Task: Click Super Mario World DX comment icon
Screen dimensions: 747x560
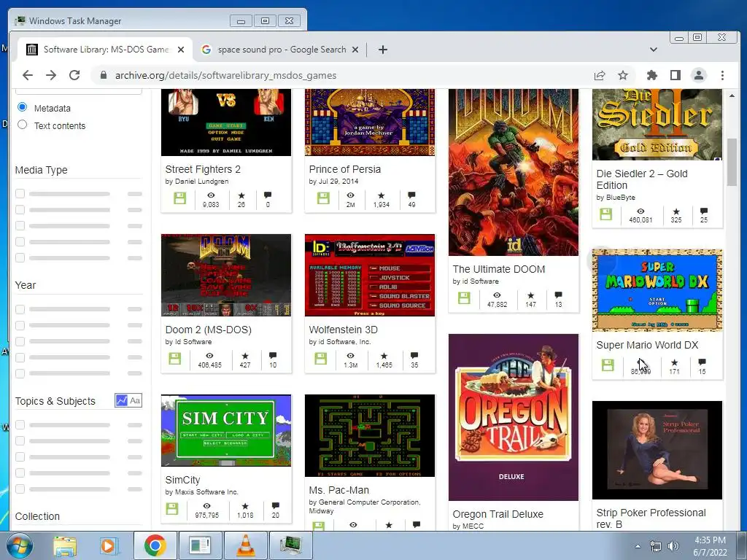Action: point(703,362)
